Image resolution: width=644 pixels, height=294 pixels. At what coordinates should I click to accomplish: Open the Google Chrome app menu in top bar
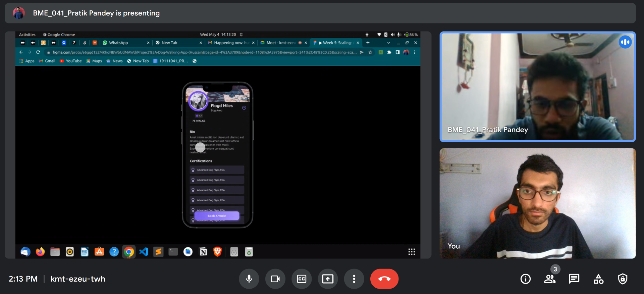(x=59, y=35)
